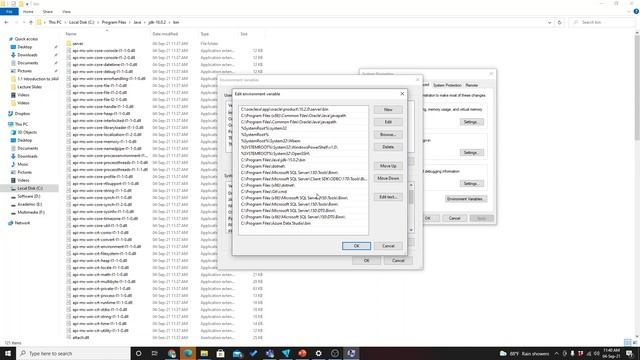Click the Edit text... button
The height and width of the screenshot is (360, 640).
point(388,197)
